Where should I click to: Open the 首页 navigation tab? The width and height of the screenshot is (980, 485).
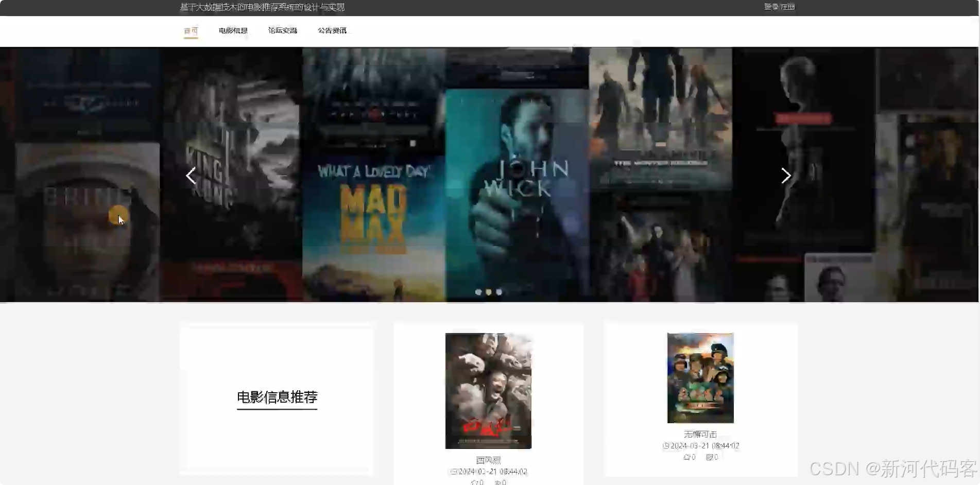[x=191, y=31]
